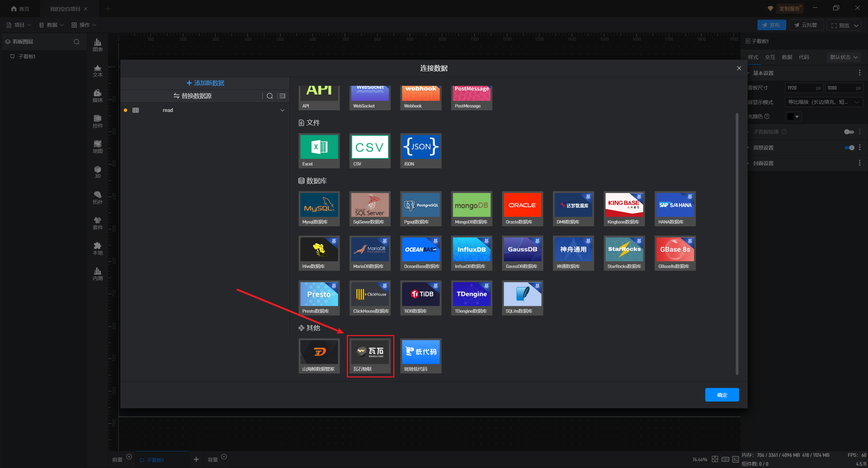Image resolution: width=868 pixels, height=468 pixels.
Task: Switch to the 样式 properties tab
Action: [x=753, y=57]
